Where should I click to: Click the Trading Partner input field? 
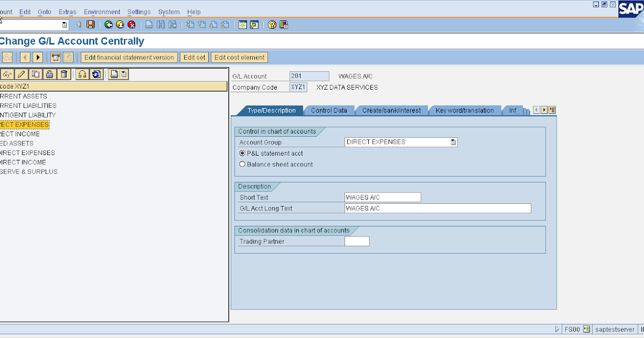[357, 241]
